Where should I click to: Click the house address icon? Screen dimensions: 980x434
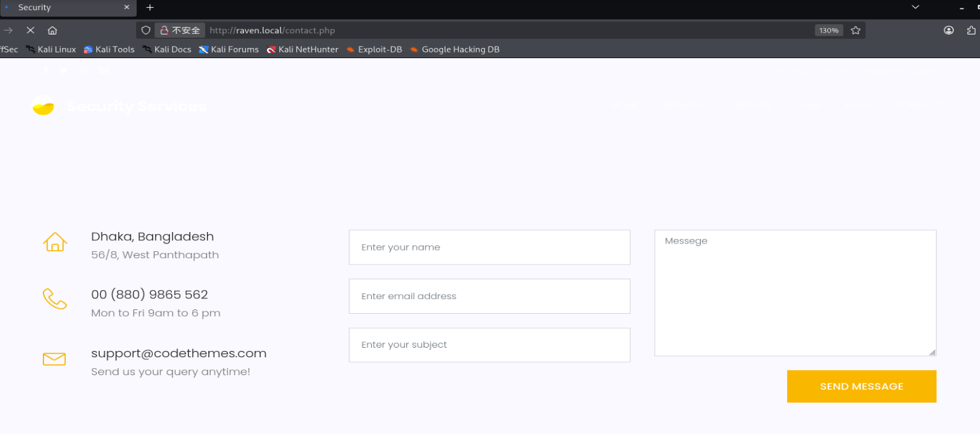pos(55,242)
